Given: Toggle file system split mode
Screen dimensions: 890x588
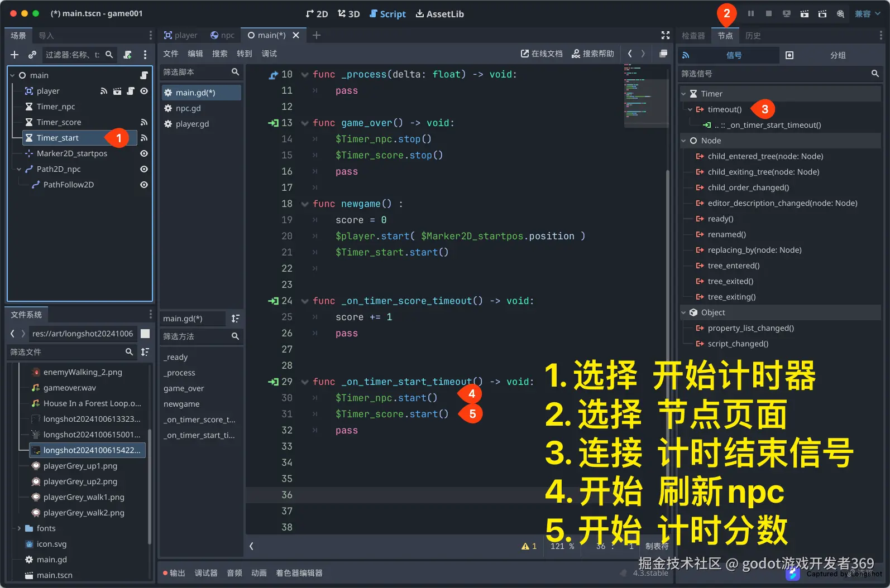Looking at the screenshot, I should (x=145, y=334).
